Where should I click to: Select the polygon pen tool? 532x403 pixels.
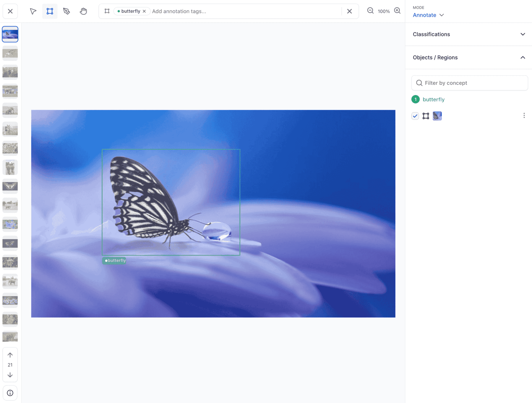[66, 11]
